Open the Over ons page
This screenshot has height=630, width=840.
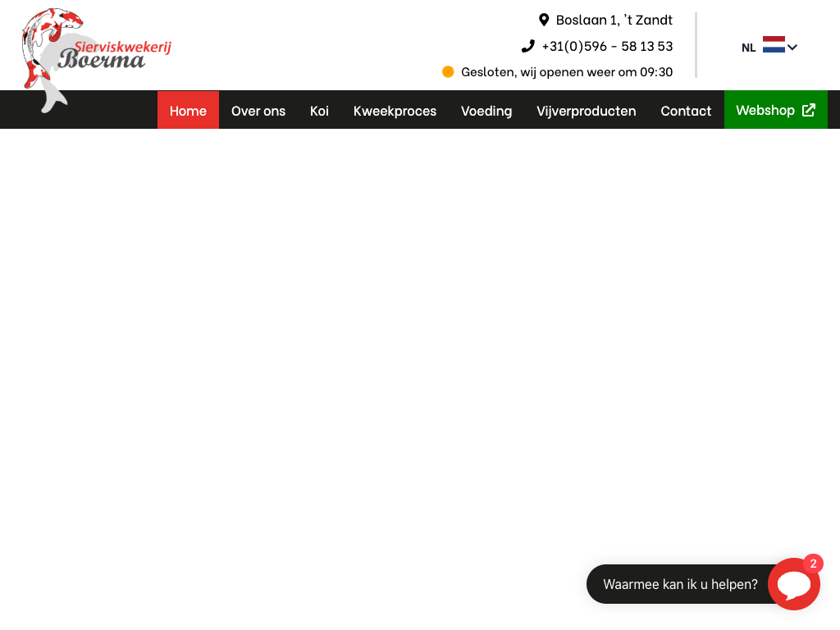pos(258,110)
